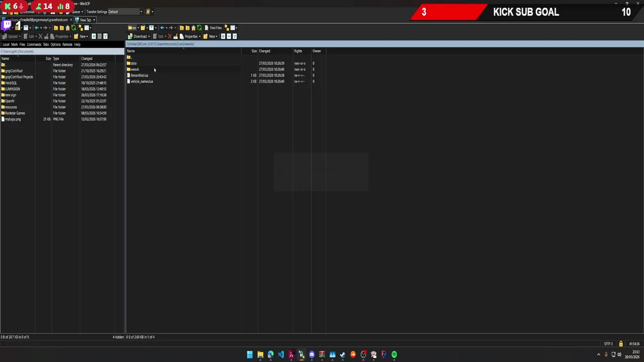Click the remote path address bar

tap(384, 44)
